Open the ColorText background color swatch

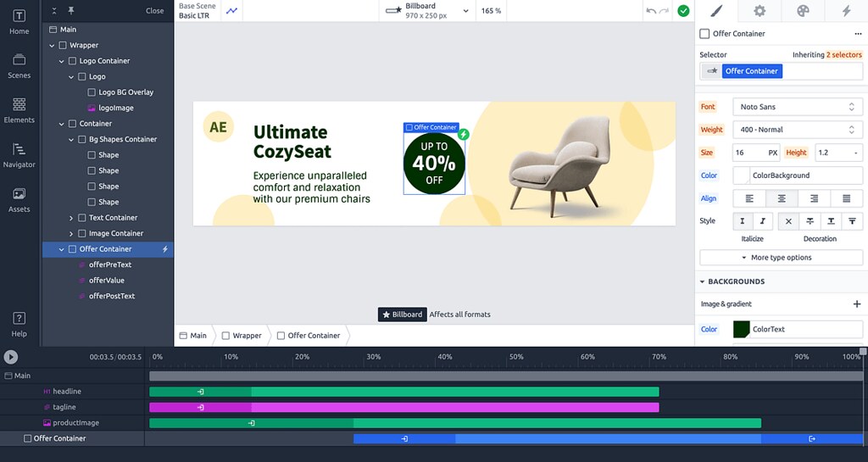[x=741, y=329]
